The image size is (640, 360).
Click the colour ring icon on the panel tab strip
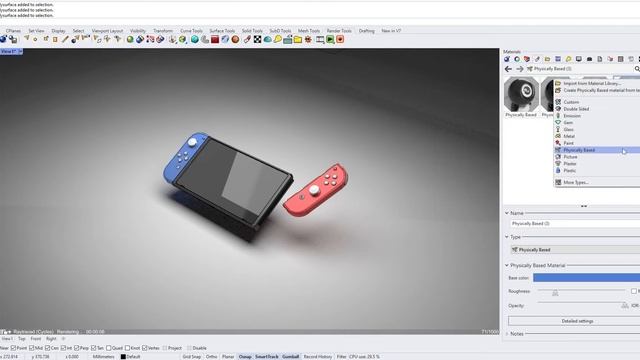517,59
